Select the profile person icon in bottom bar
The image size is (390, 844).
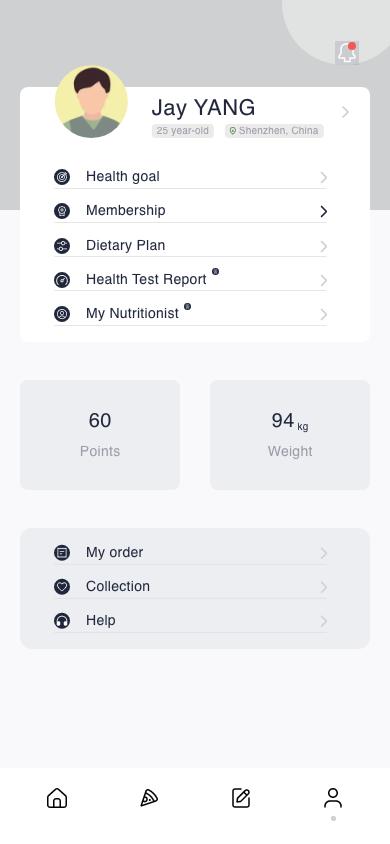coord(333,798)
